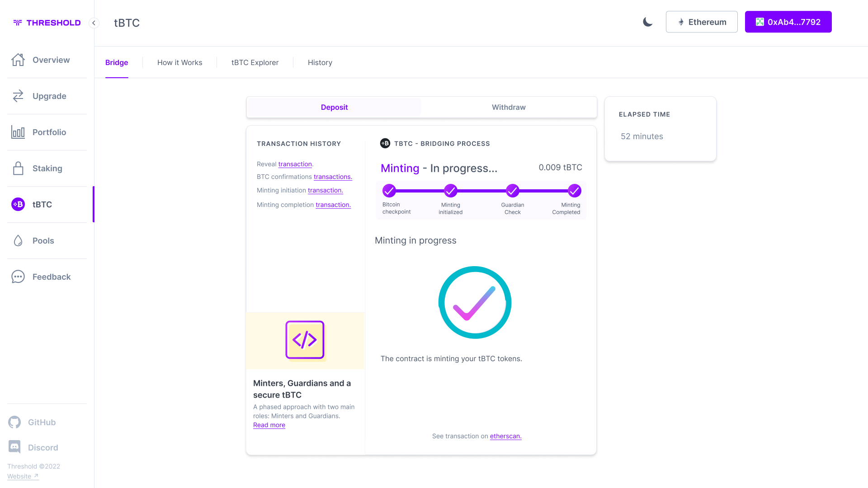Select the Withdraw tab
Viewport: 868px width, 488px height.
509,107
